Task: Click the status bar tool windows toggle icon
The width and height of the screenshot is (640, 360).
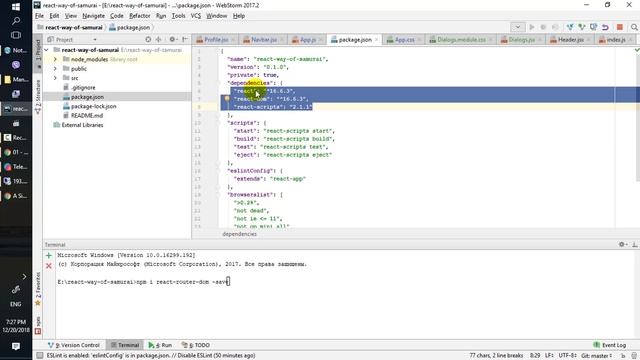Action: pyautogui.click(x=40, y=356)
